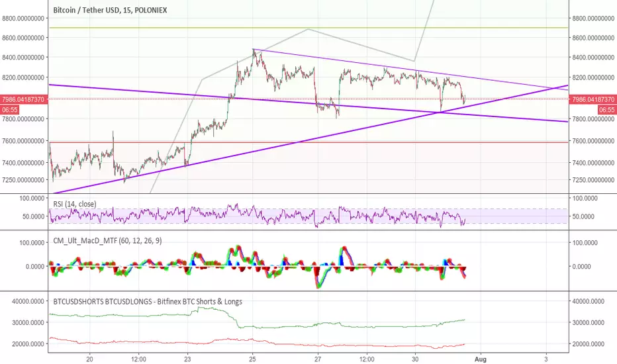Click 7600.00000000 on the right price axis
617x364 pixels.
[x=593, y=141]
